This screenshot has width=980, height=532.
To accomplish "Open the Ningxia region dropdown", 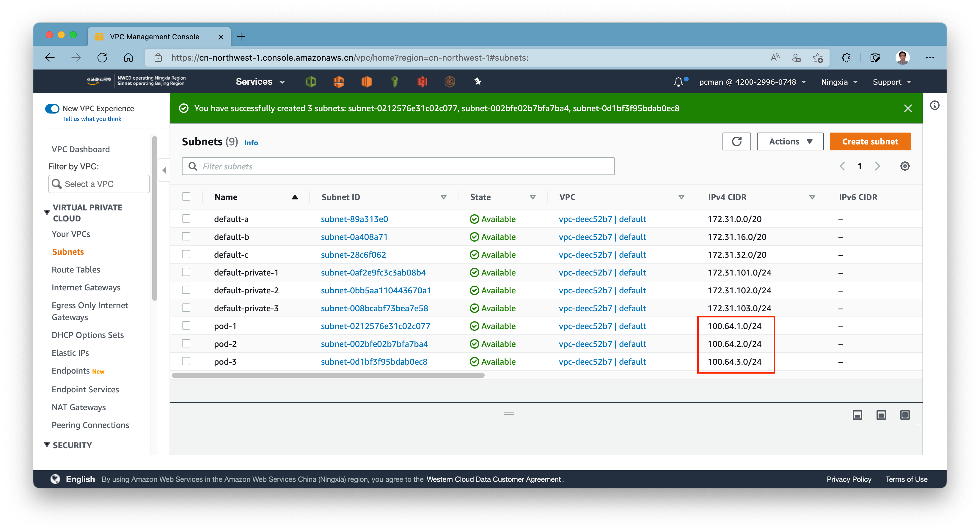I will click(839, 82).
